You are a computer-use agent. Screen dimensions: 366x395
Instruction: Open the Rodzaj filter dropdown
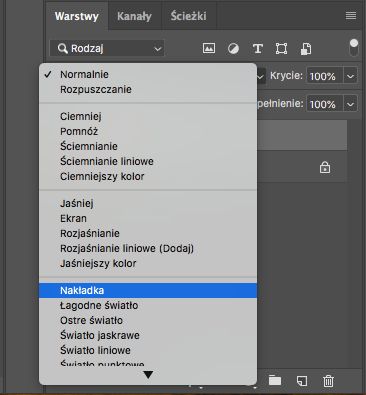[107, 49]
